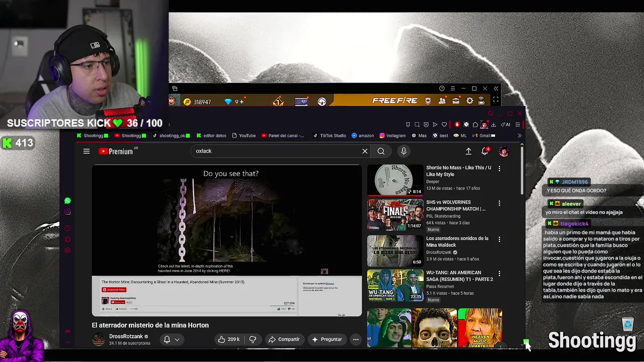Viewport: 644px width, 362px height.
Task: Open options for WU-TANG resumen video
Action: pos(499,274)
